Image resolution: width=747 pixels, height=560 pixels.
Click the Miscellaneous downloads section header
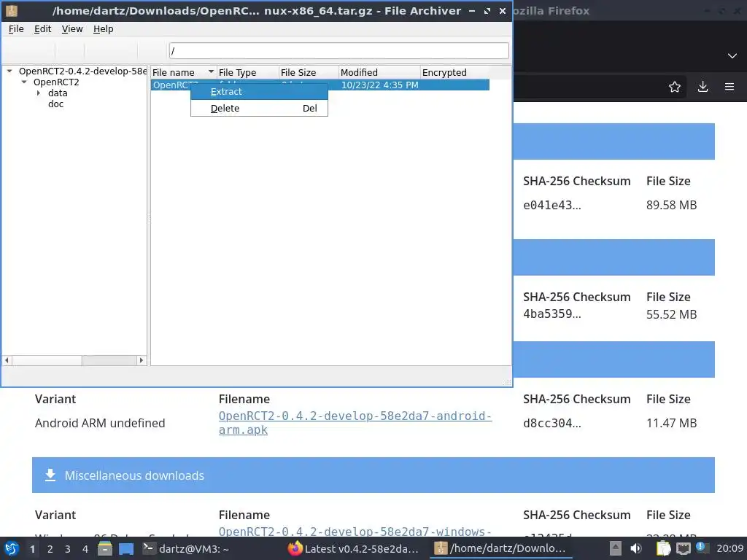373,475
